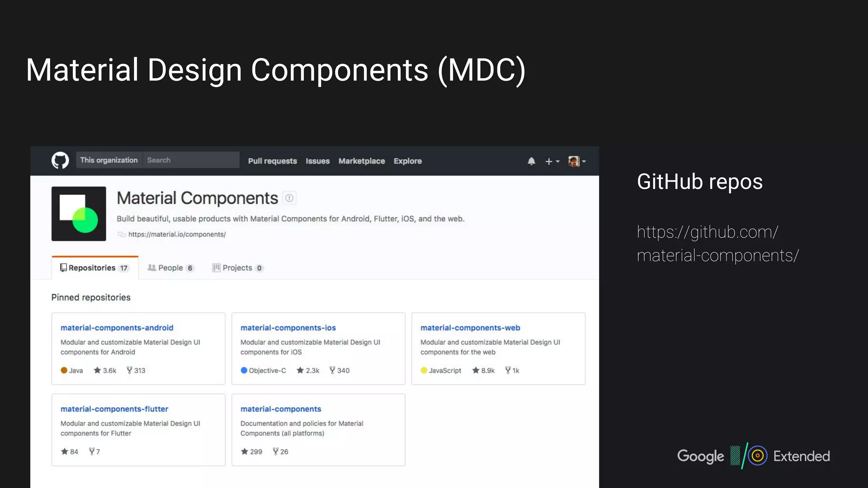This screenshot has height=488, width=868.
Task: Open Marketplace in header
Action: (362, 161)
